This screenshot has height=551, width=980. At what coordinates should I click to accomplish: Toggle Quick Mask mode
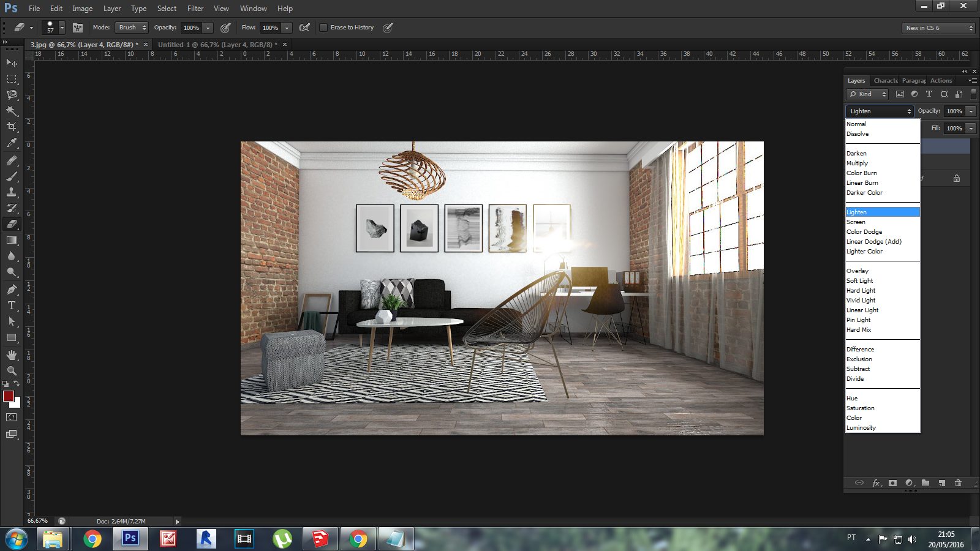pos(12,418)
